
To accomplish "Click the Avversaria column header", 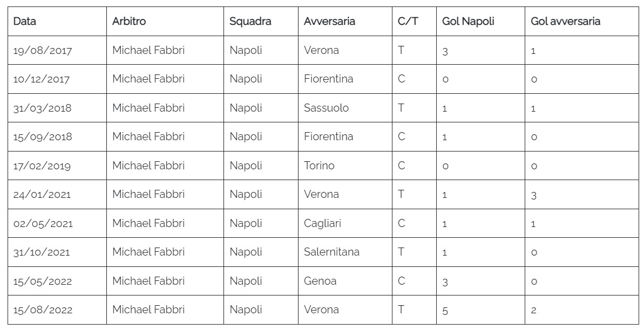I will [329, 22].
